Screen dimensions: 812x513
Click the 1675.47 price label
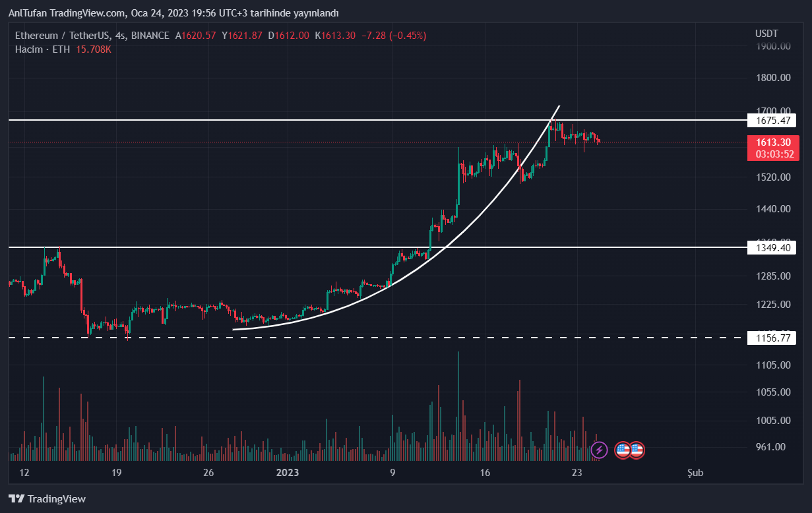(x=771, y=121)
